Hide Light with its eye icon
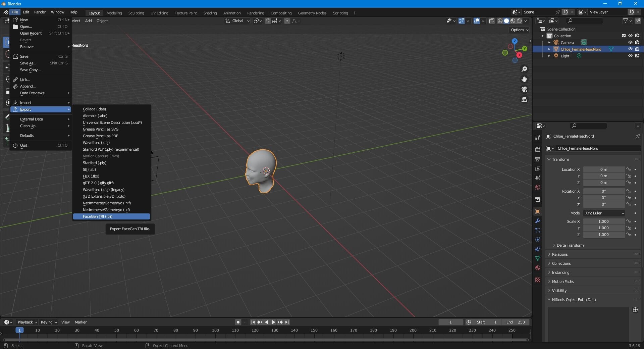Screen dimensions: 644x349 [x=630, y=56]
